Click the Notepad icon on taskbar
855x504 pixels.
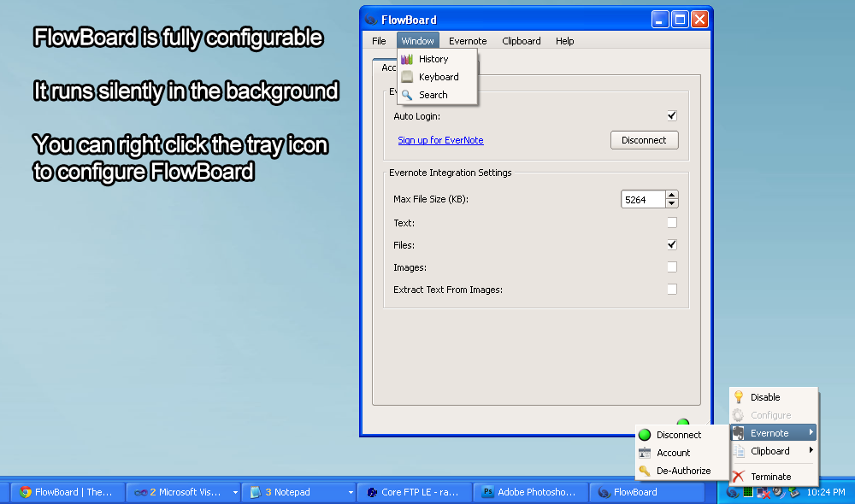255,492
